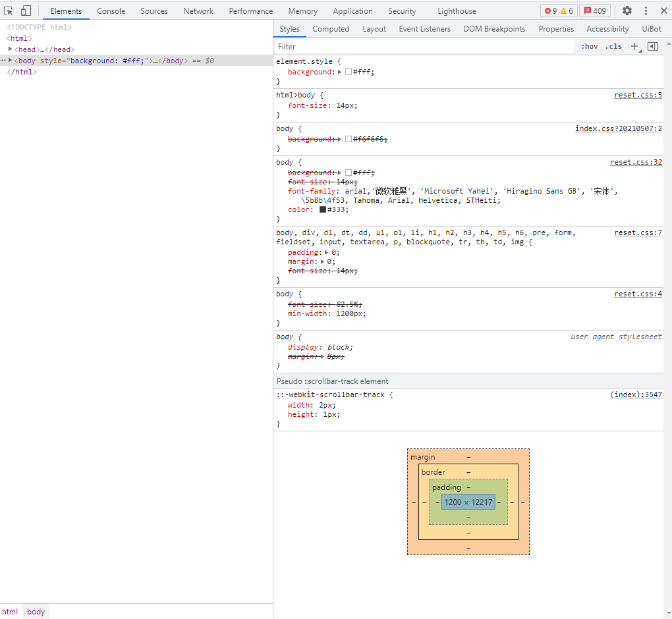Click the 9 errors and 6 warnings counter
Screen dimensions: 672x619
559,11
